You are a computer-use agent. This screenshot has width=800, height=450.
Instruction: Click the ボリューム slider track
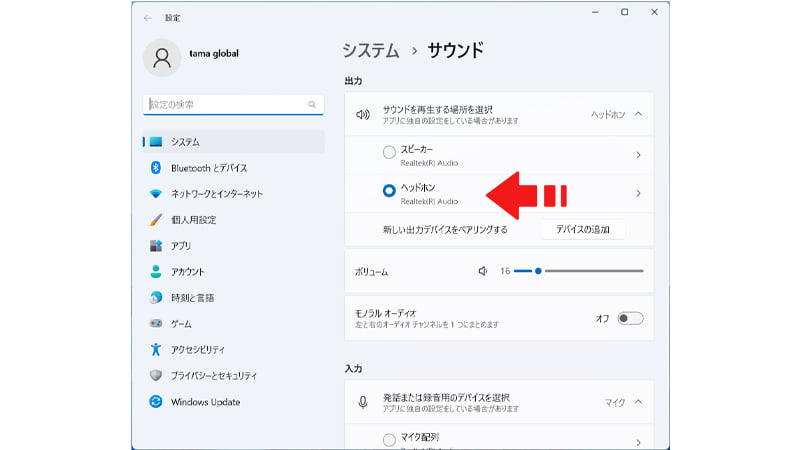(590, 271)
